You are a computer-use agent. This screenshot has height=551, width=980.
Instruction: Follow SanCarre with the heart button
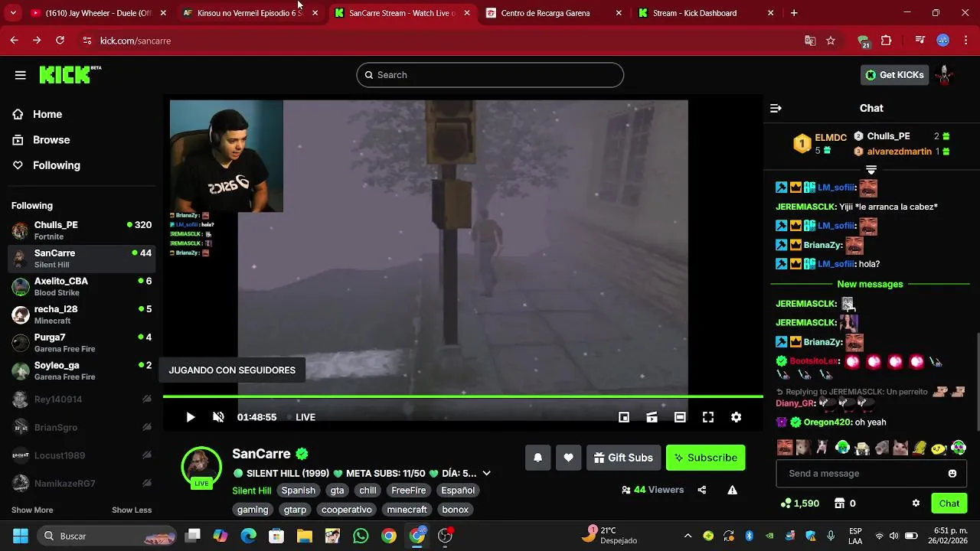568,458
